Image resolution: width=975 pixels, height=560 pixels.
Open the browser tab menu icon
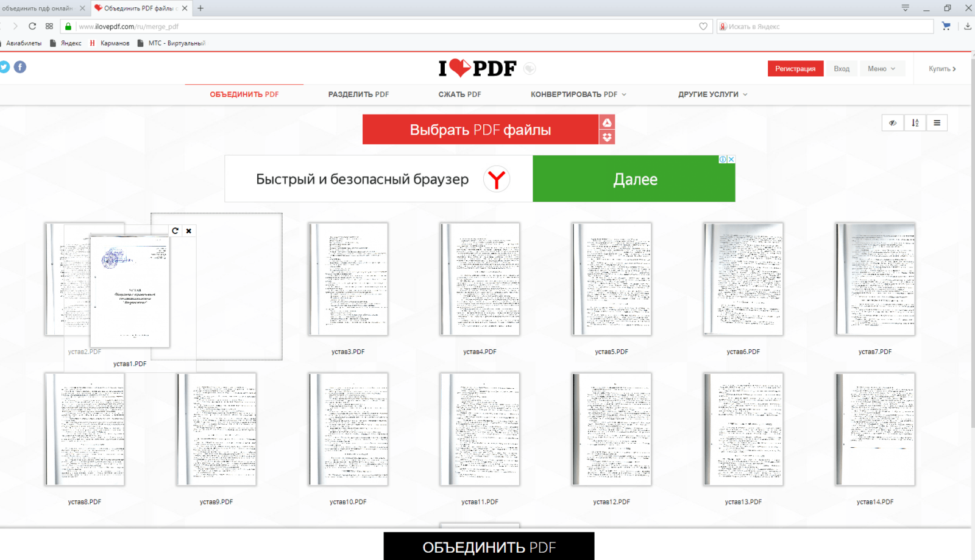point(906,8)
